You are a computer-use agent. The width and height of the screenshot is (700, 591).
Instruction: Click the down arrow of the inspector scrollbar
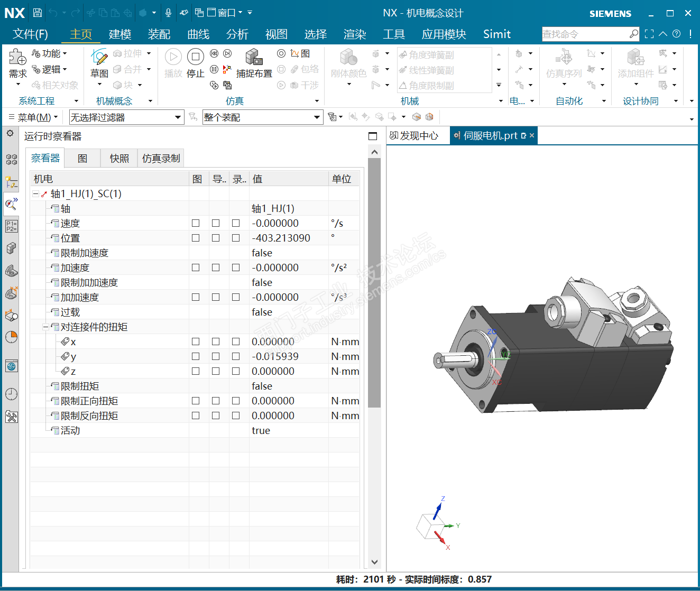pos(374,562)
